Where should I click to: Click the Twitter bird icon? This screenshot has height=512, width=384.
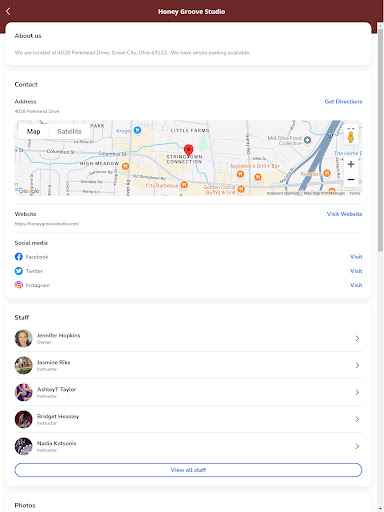[19, 271]
